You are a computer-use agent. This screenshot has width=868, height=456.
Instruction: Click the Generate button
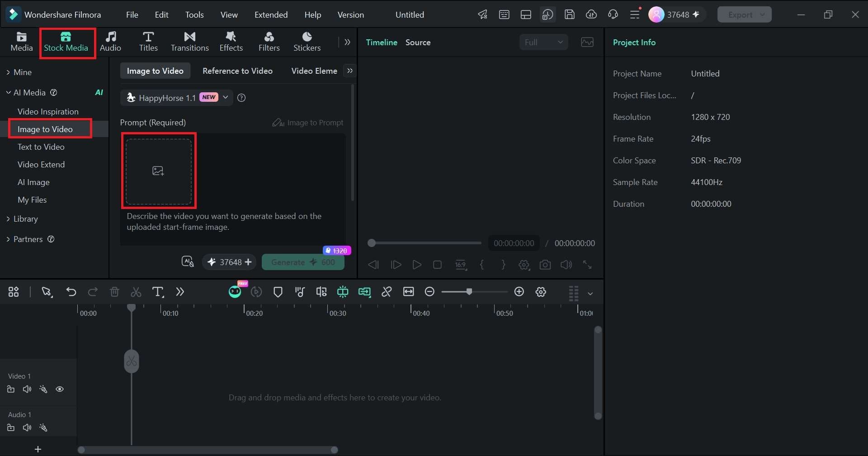pyautogui.click(x=303, y=262)
